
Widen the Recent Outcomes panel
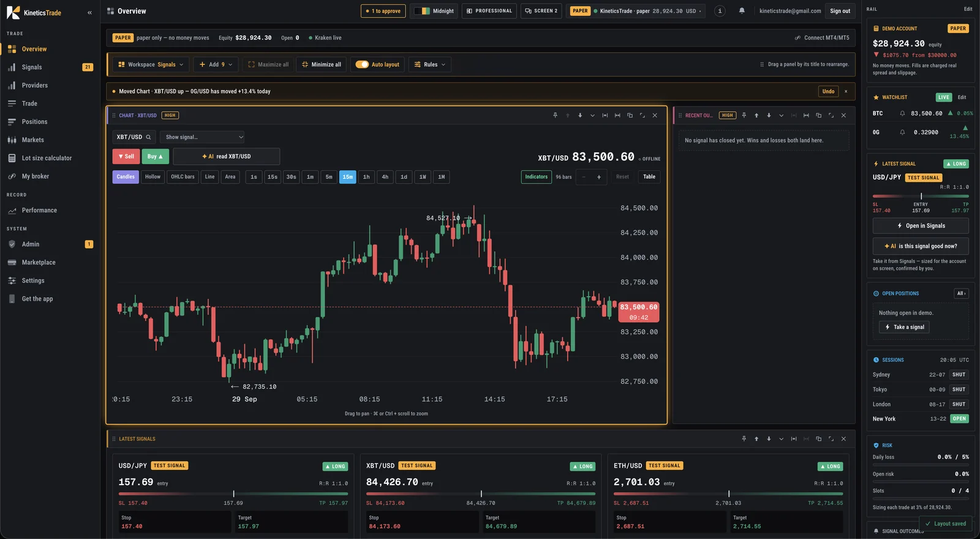806,115
